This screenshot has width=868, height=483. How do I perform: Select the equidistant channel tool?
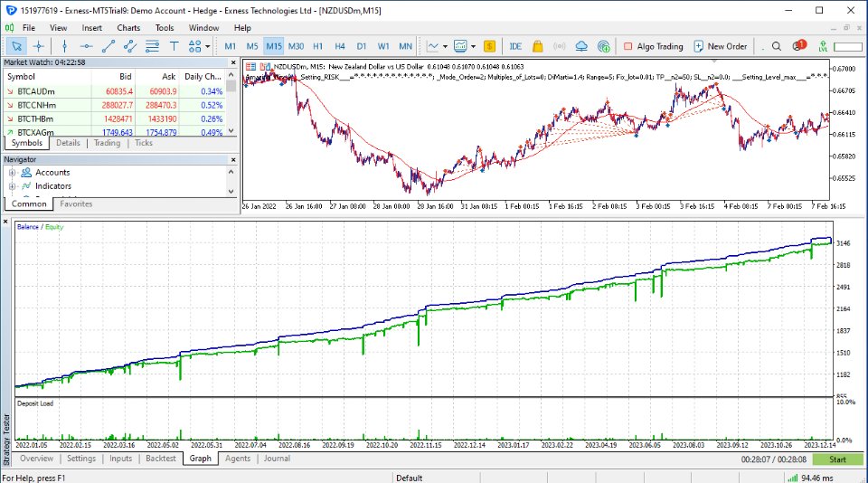click(x=130, y=46)
